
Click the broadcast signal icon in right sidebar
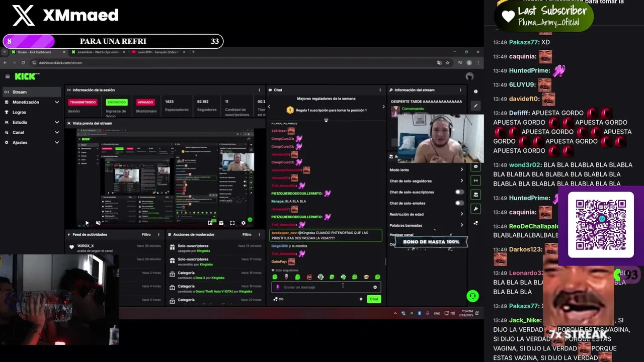(x=476, y=180)
